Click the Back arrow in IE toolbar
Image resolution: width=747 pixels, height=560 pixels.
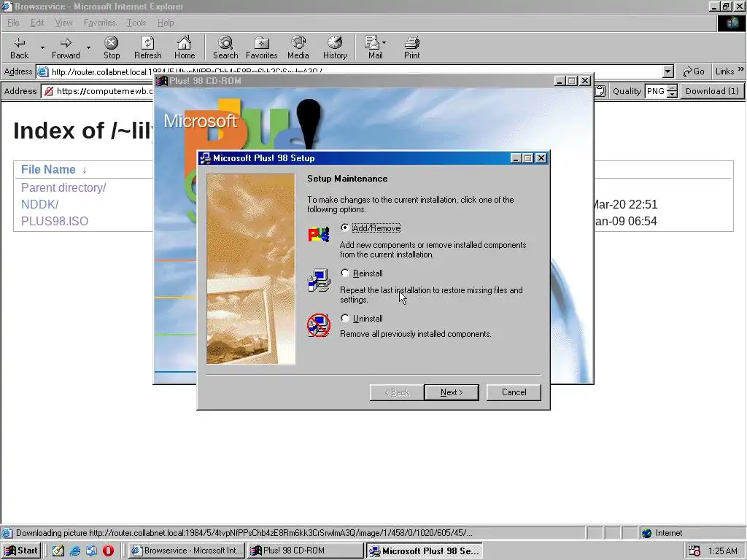pyautogui.click(x=20, y=48)
